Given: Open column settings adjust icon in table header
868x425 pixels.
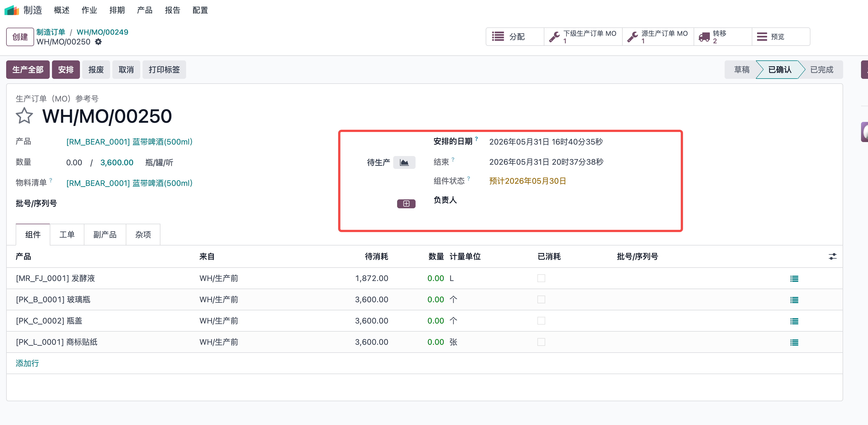Looking at the screenshot, I should point(832,256).
